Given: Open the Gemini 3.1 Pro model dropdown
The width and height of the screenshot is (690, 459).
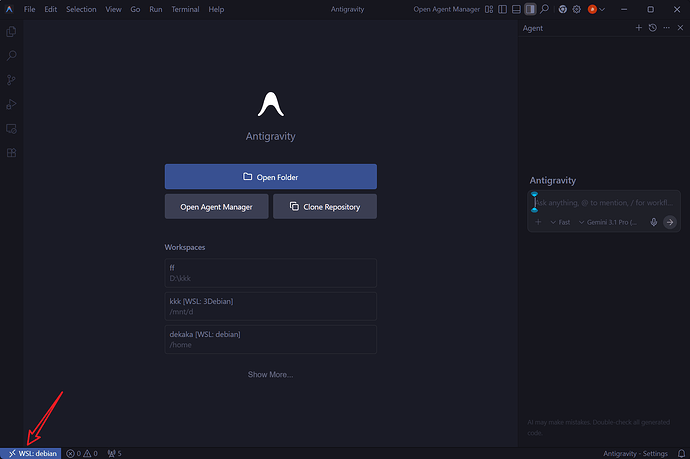Looking at the screenshot, I should (608, 222).
